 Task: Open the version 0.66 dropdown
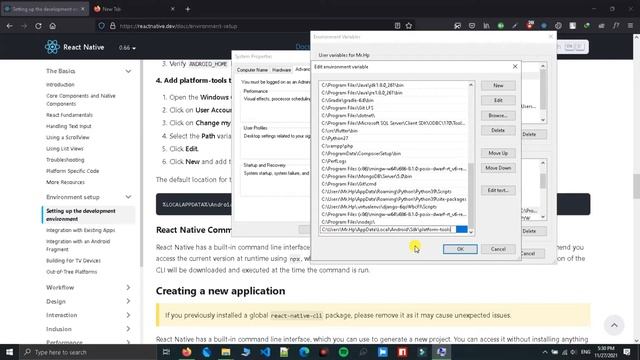[x=127, y=48]
